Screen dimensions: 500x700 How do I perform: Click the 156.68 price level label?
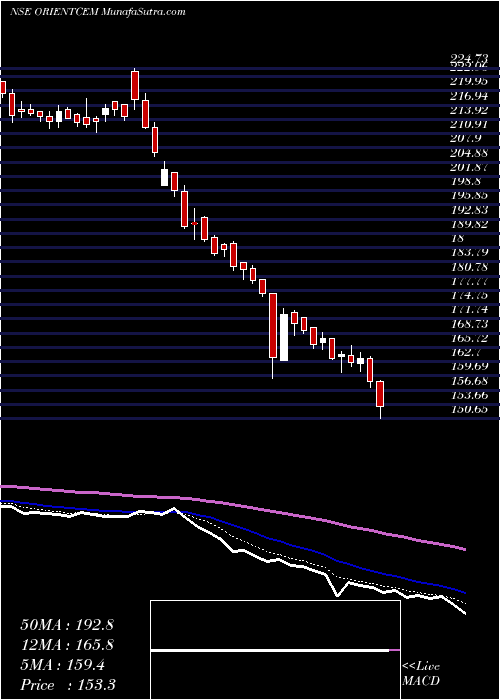(468, 381)
